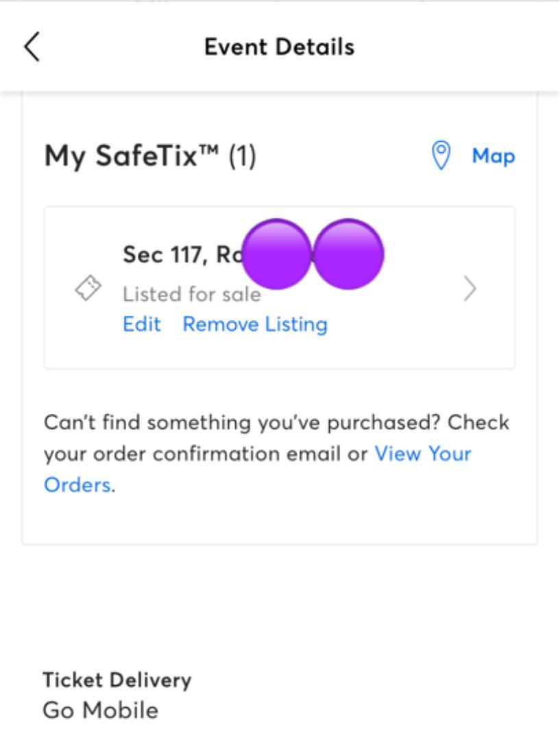This screenshot has height=740, width=560.
Task: Click the ticket icon beside Sec 117
Action: tap(88, 288)
